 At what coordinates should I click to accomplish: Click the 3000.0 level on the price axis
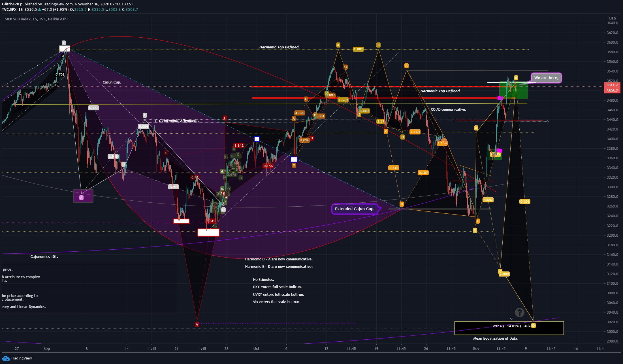tap(613, 332)
